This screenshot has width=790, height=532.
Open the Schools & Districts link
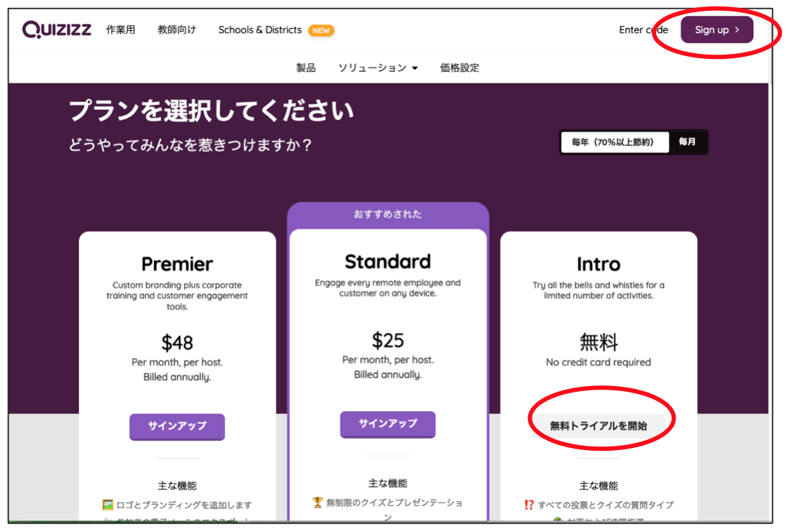pos(260,29)
